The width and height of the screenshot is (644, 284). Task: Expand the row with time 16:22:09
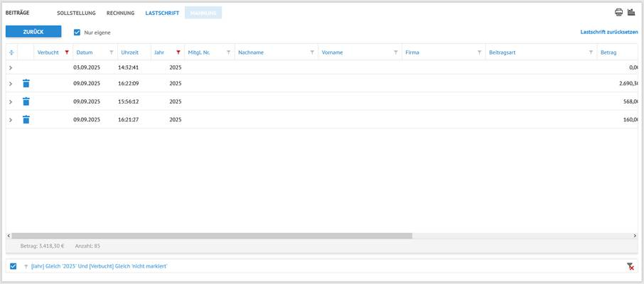pos(11,84)
